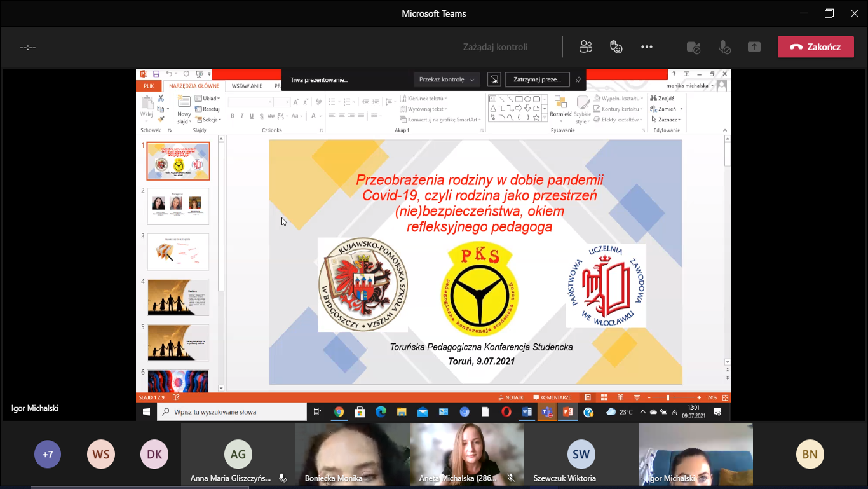This screenshot has width=868, height=489.
Task: Click Zażądaj kontroli to request control
Action: [x=495, y=47]
